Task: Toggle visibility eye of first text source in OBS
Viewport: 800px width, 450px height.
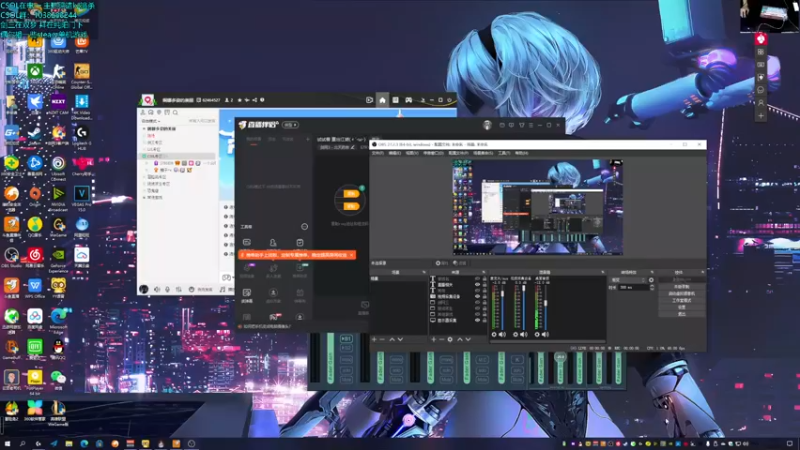Action: tap(478, 279)
